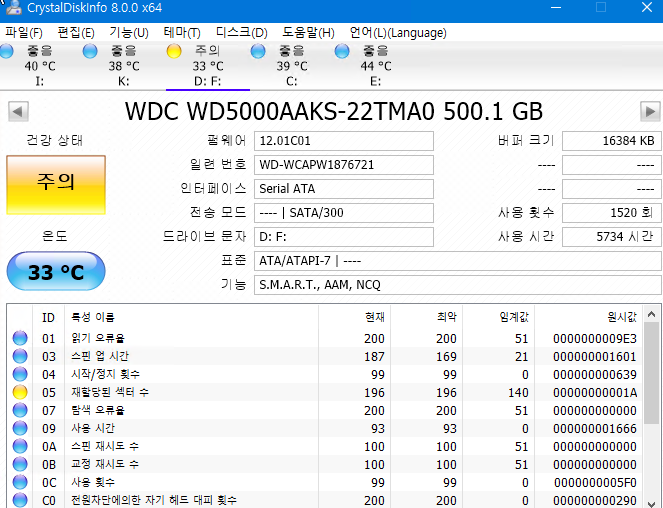Click the CrystalDiskInfo title bar app icon
Viewport: 663px width, 508px height.
pos(13,7)
